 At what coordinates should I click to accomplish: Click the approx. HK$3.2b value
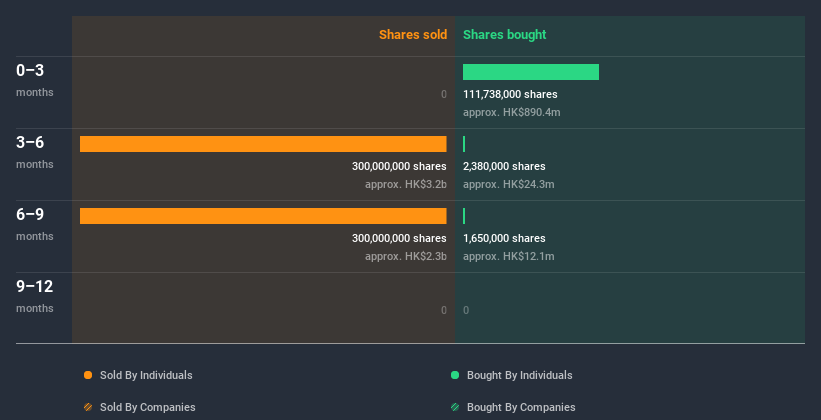(406, 184)
